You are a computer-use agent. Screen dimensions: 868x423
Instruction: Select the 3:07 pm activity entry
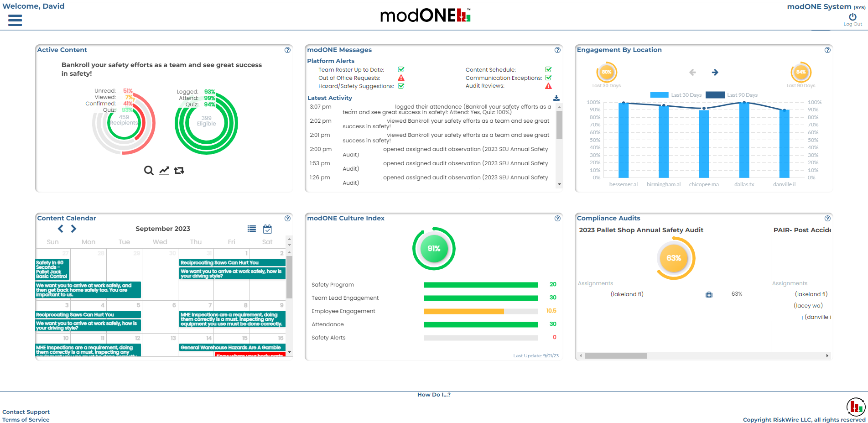pos(431,110)
